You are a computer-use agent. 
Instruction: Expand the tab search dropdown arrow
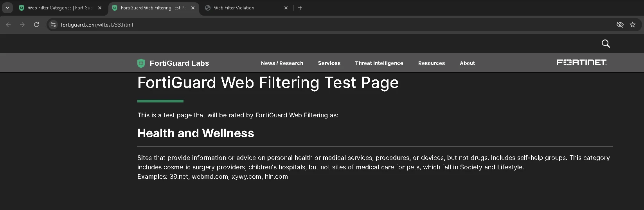7,8
